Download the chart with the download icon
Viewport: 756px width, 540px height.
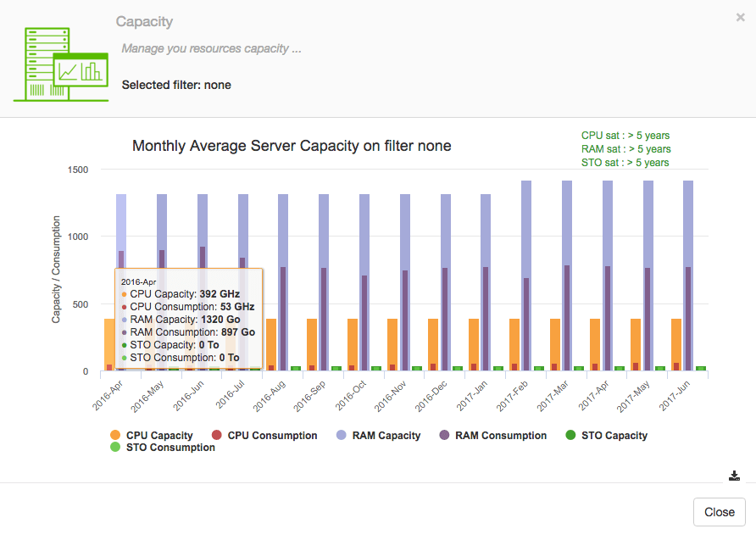(x=734, y=476)
